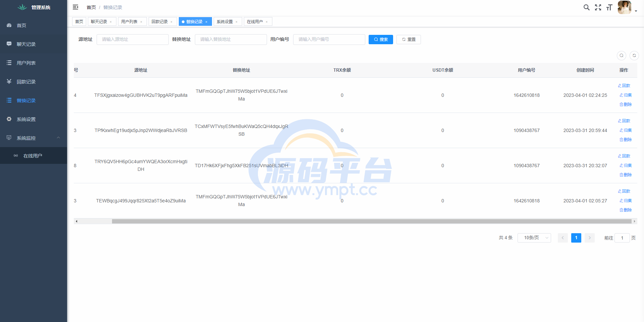Viewport: 644px width, 322px height.
Task: Close the 聊天记录 tab
Action: (111, 22)
